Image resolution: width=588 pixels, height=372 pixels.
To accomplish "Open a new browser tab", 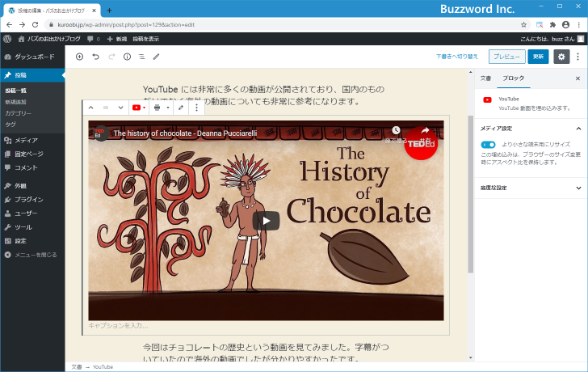I will pos(109,11).
